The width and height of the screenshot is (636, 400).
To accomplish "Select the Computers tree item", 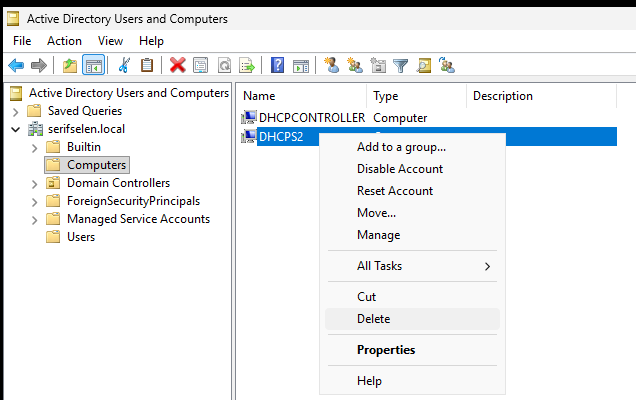I will (x=97, y=165).
